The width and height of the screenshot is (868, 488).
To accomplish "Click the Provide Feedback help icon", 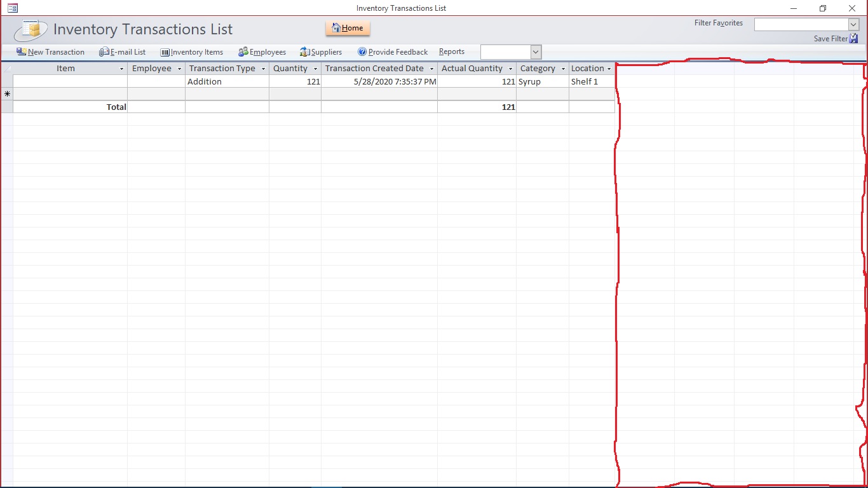I will 362,52.
